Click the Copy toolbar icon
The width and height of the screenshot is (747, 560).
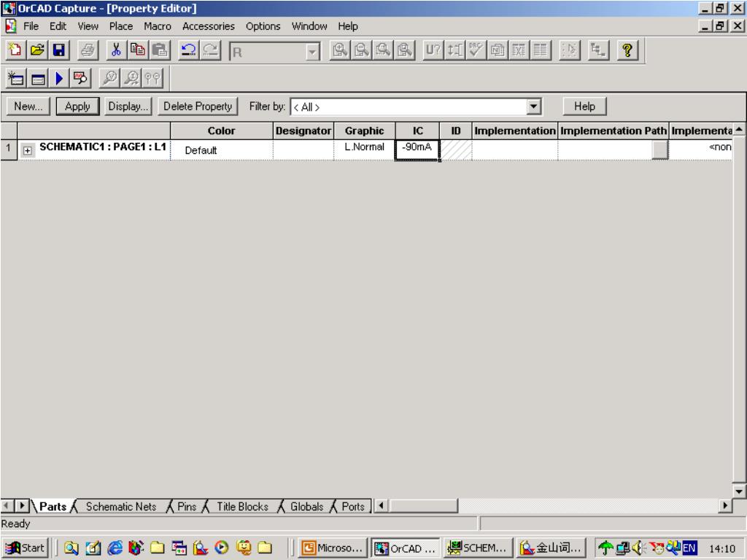[138, 50]
